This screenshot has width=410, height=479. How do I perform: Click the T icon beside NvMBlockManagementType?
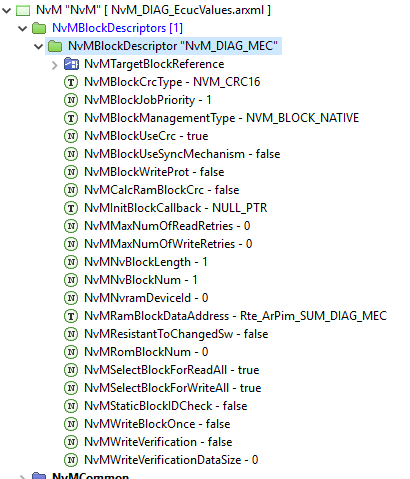pyautogui.click(x=71, y=118)
